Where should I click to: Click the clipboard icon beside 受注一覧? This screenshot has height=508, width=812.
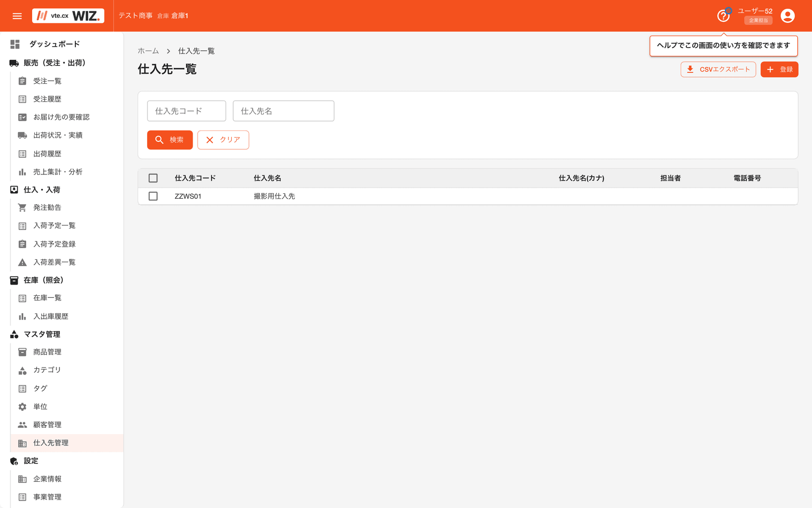(22, 81)
